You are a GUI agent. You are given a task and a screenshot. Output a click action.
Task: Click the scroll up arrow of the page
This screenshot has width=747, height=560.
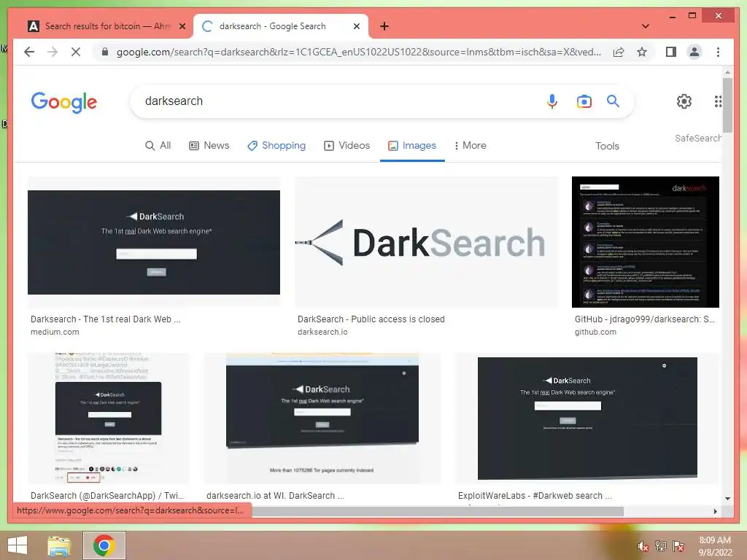(727, 72)
